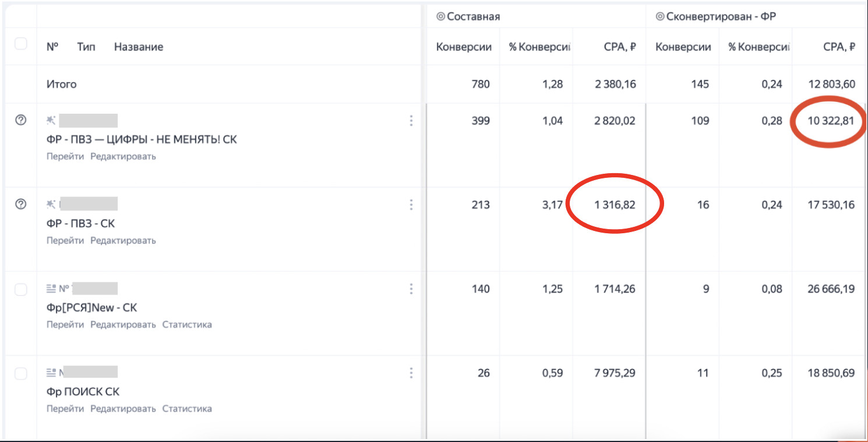Click the campaign type icon for Фр[РСЯ]New - СК

tap(51, 288)
